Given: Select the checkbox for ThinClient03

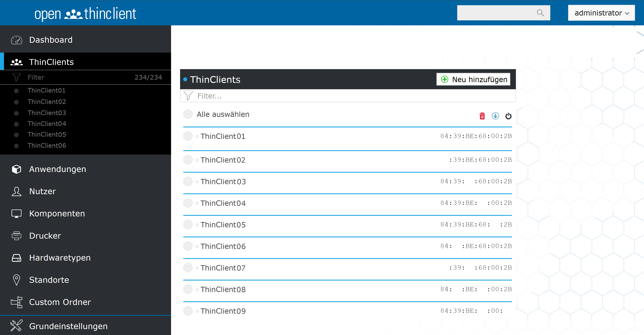Looking at the screenshot, I should tap(188, 181).
